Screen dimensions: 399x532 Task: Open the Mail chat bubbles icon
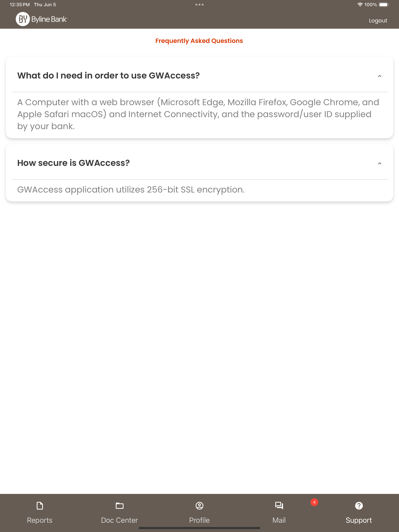click(279, 506)
